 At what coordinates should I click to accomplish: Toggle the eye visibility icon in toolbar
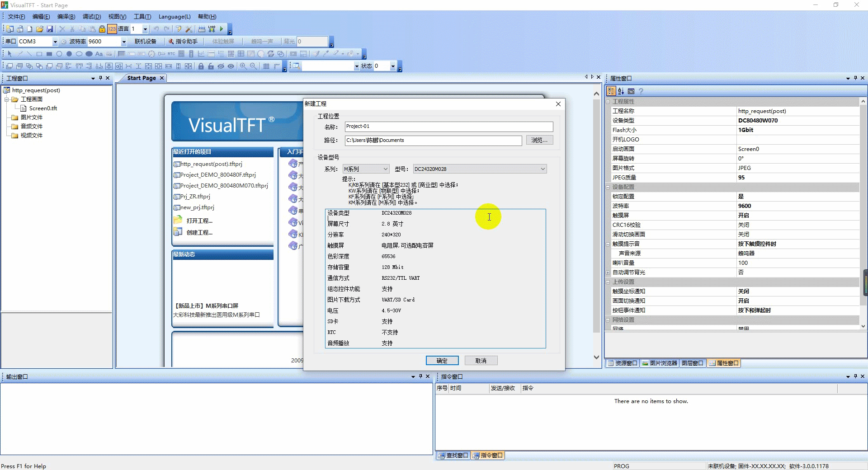coord(231,66)
